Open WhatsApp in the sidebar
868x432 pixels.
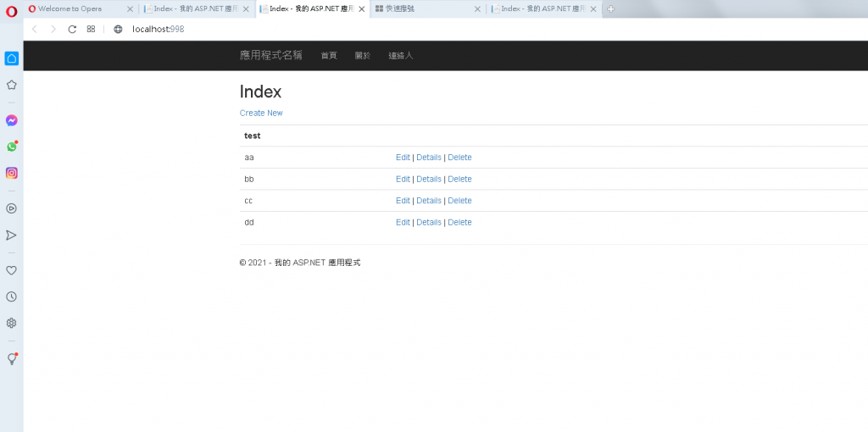[x=12, y=147]
